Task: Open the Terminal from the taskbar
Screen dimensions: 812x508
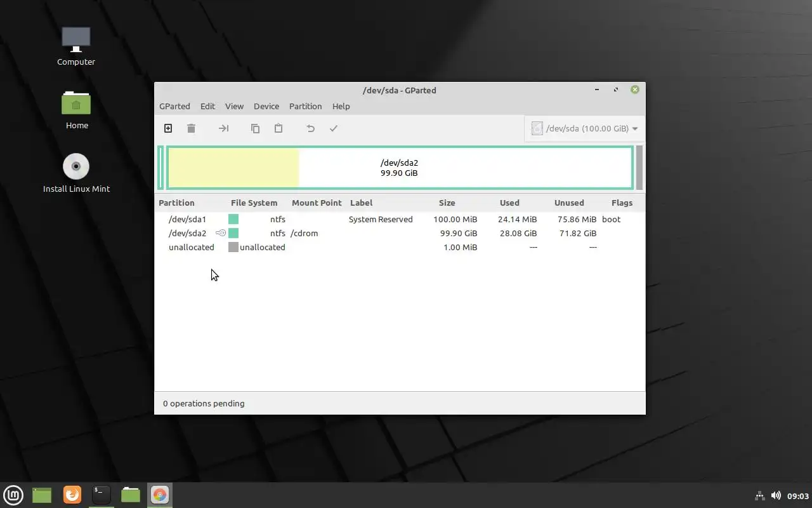Action: pyautogui.click(x=101, y=495)
